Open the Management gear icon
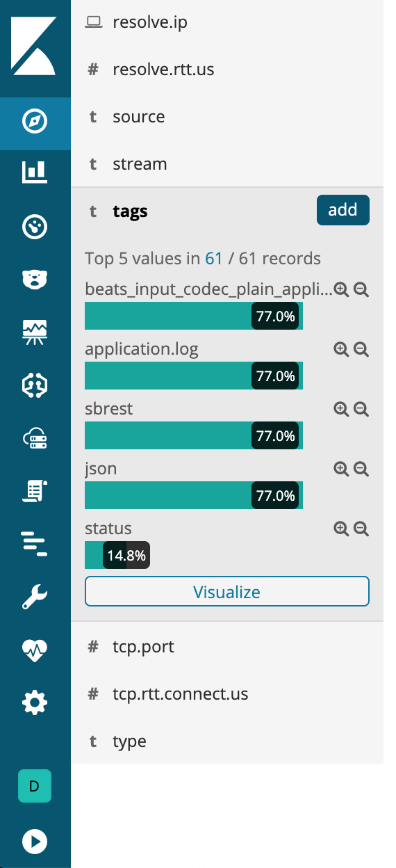Image resolution: width=396 pixels, height=868 pixels. (x=35, y=703)
